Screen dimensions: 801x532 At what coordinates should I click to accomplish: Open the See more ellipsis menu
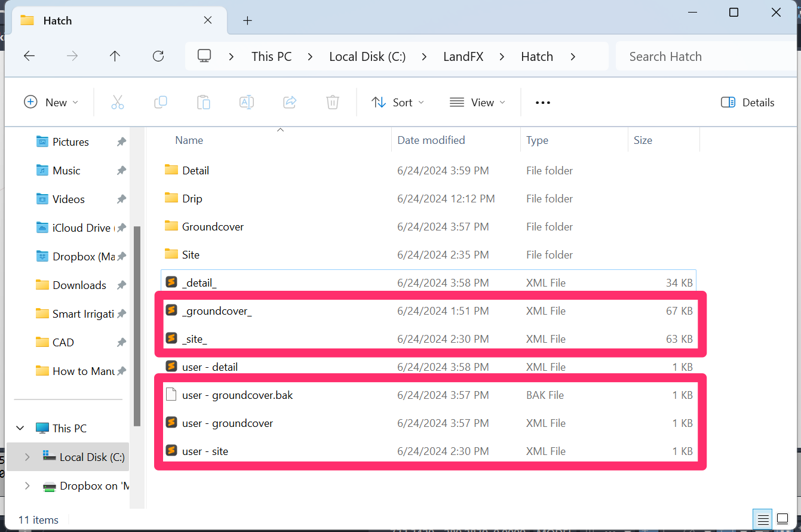543,102
